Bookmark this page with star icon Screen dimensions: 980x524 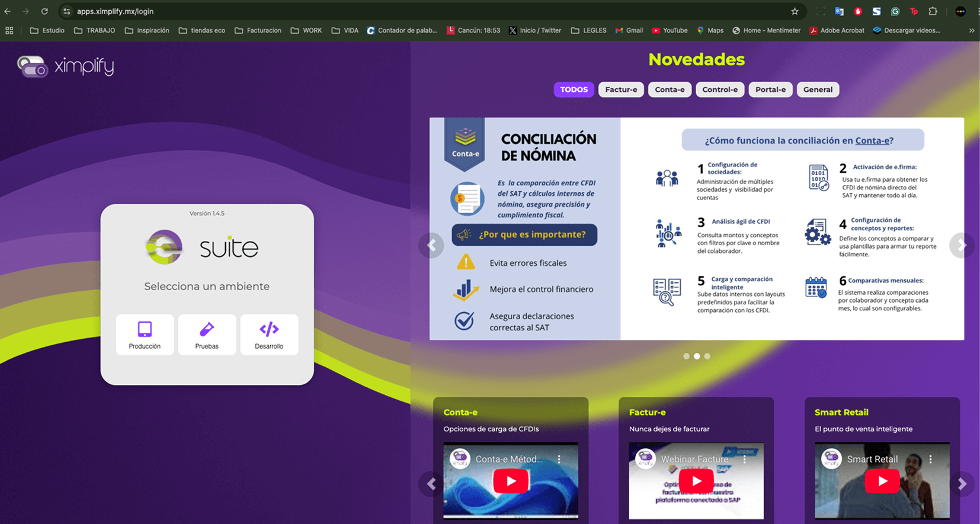point(795,11)
